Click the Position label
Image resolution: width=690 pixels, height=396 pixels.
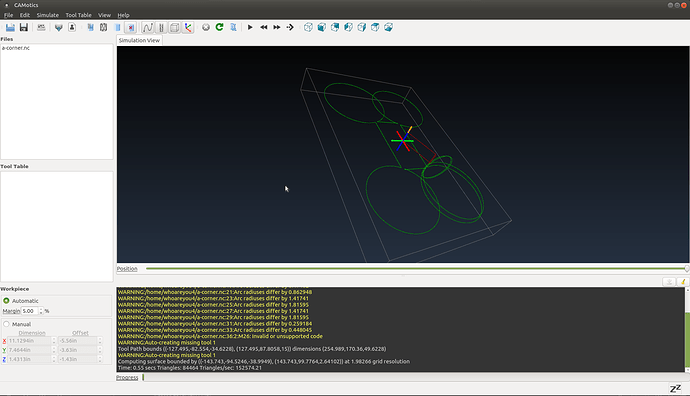[x=127, y=269]
